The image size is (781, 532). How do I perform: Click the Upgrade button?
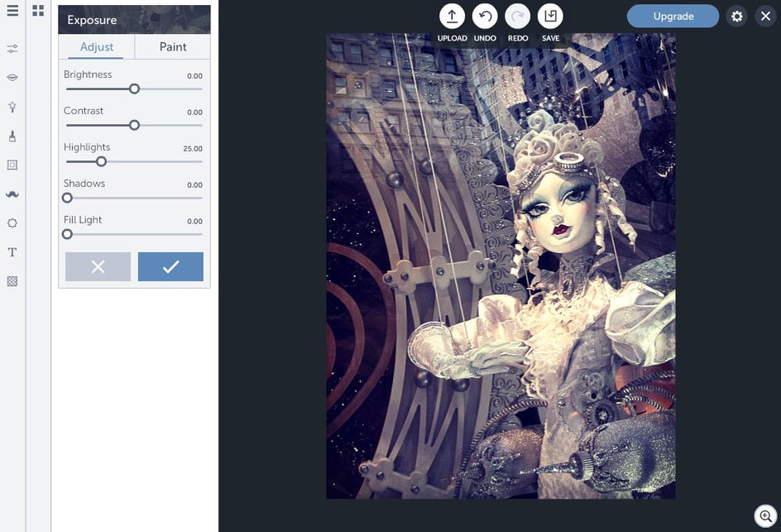tap(673, 17)
